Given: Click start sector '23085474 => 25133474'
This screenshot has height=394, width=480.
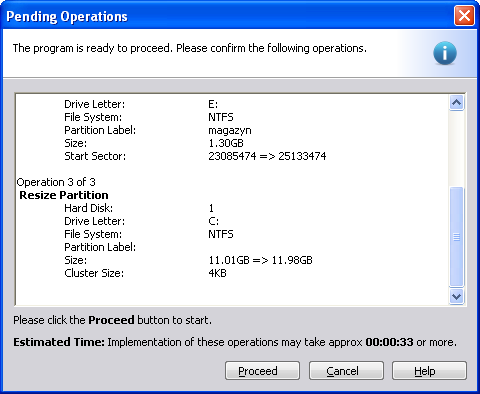Looking at the screenshot, I should point(267,156).
